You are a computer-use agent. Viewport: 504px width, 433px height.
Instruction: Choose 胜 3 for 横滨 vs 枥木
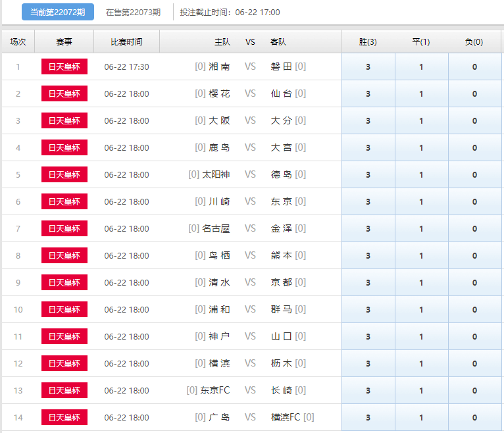368,364
